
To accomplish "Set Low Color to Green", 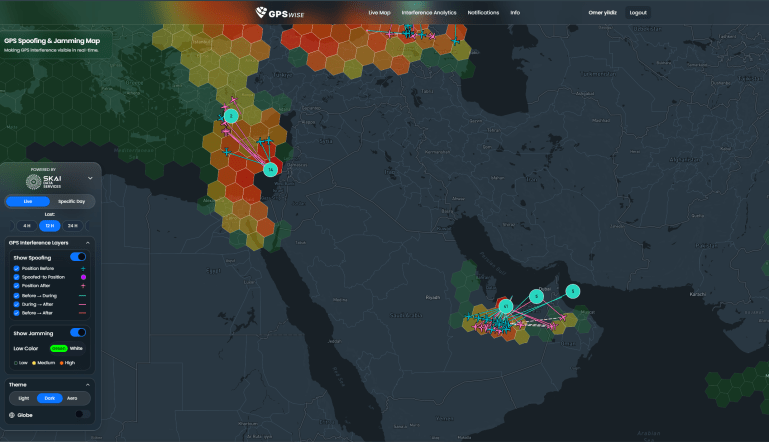I will pos(58,348).
